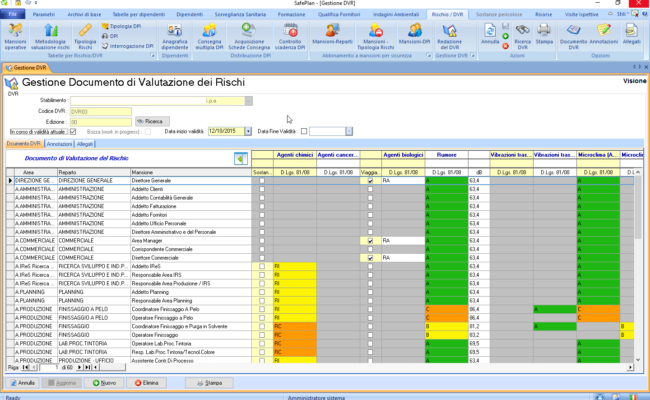Open Tipologia DPI item
The height and width of the screenshot is (400, 650).
pos(121,26)
